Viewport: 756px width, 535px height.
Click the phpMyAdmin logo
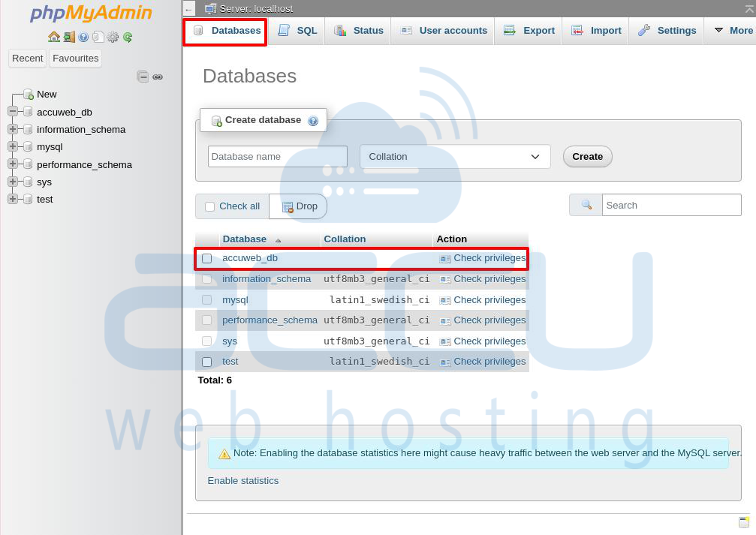click(x=91, y=13)
